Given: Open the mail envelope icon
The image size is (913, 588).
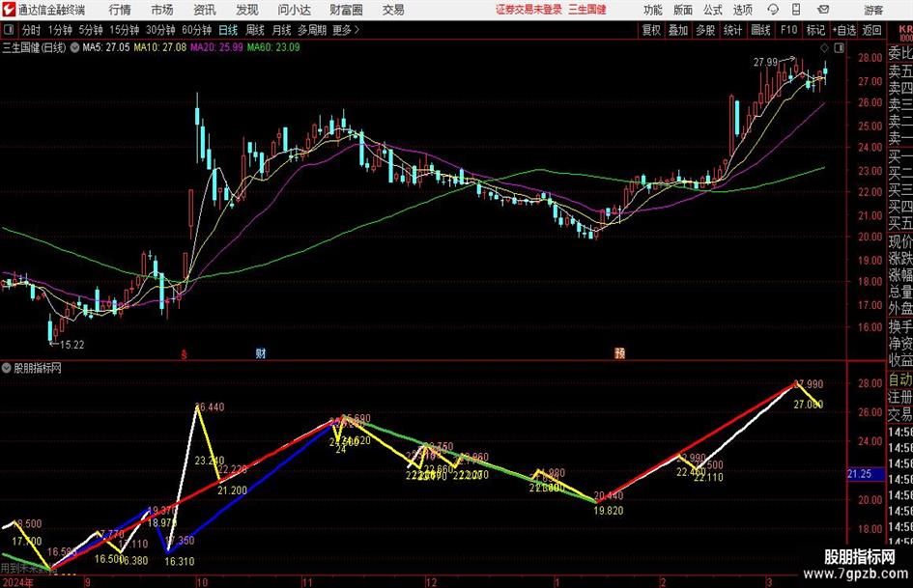Looking at the screenshot, I should (x=823, y=10).
